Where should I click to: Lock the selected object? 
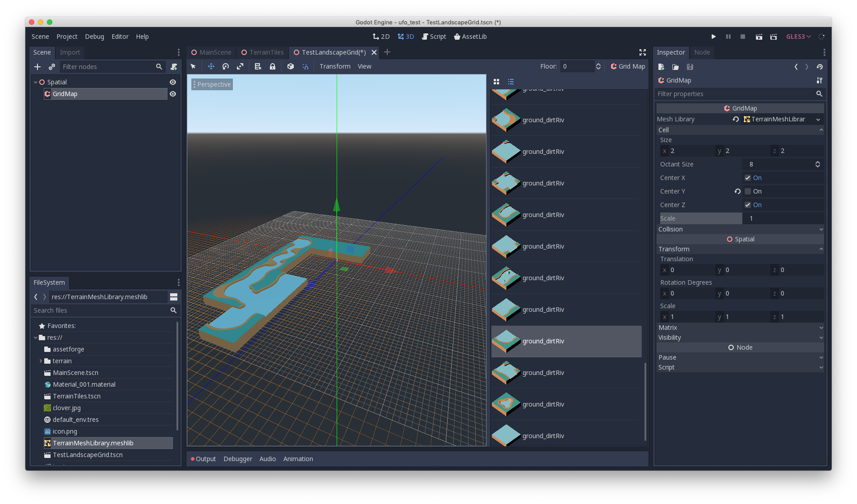click(273, 66)
